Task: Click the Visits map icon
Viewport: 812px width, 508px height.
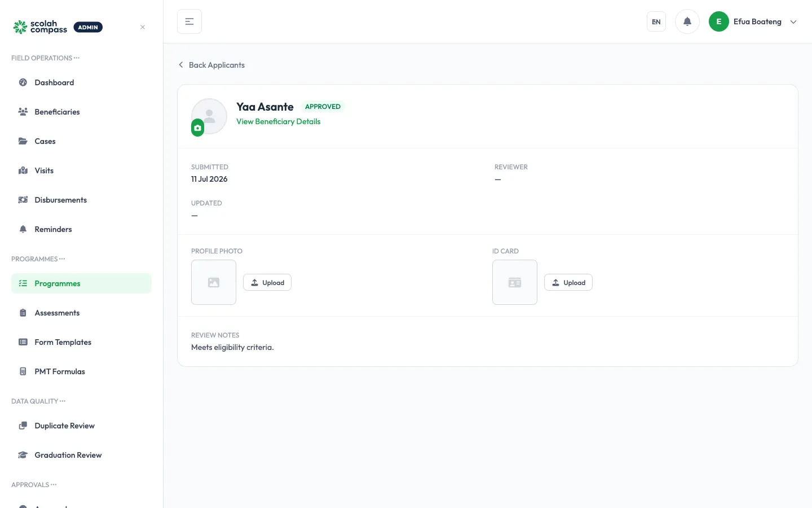Action: point(23,170)
